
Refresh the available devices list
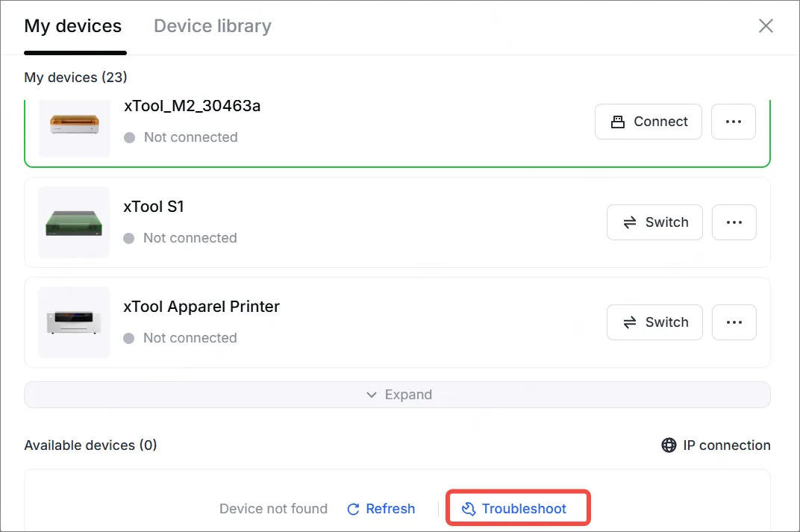click(x=381, y=509)
